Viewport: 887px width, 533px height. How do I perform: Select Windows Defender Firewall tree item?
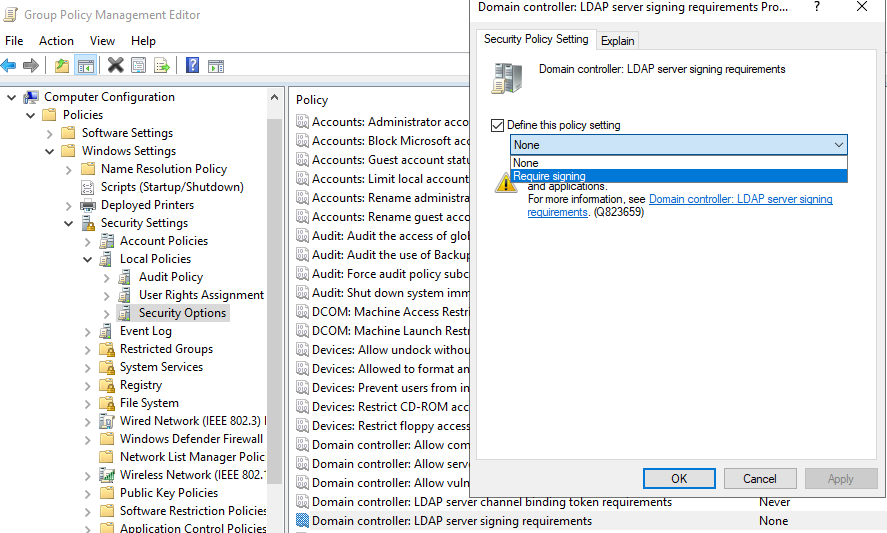(x=191, y=439)
